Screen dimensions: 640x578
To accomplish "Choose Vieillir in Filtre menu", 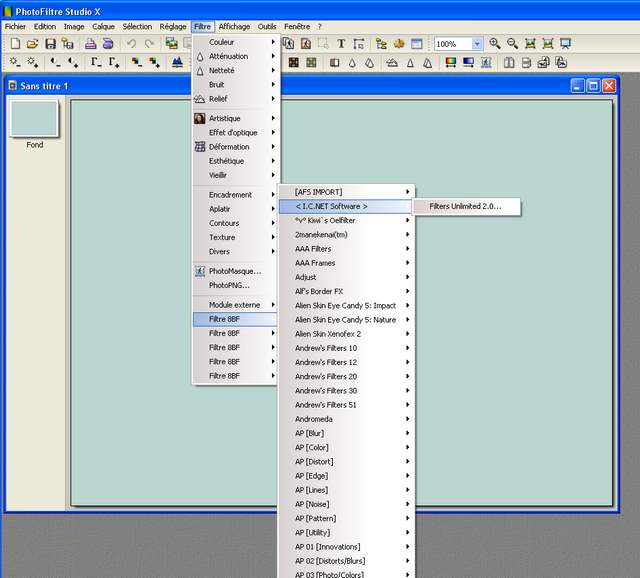I will pos(236,175).
